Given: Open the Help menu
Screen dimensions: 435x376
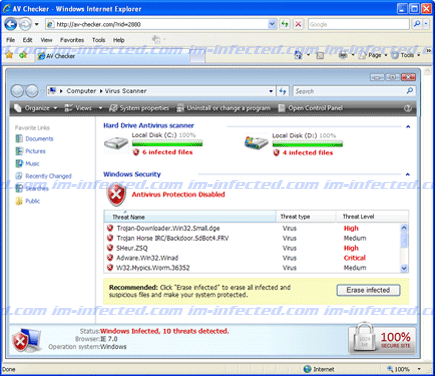Looking at the screenshot, I should coord(119,40).
